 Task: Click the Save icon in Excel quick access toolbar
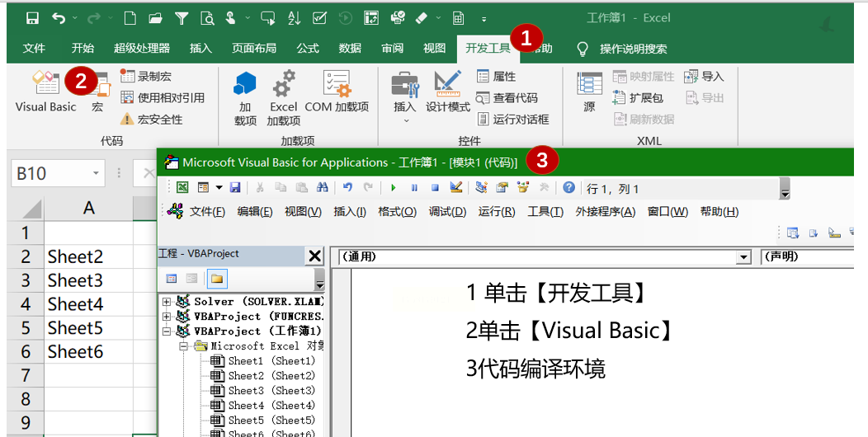click(x=33, y=18)
